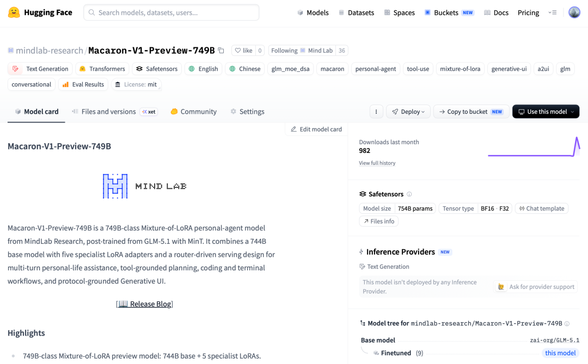Click the user avatar in header
Screen dimensions: 588x364
(x=574, y=13)
